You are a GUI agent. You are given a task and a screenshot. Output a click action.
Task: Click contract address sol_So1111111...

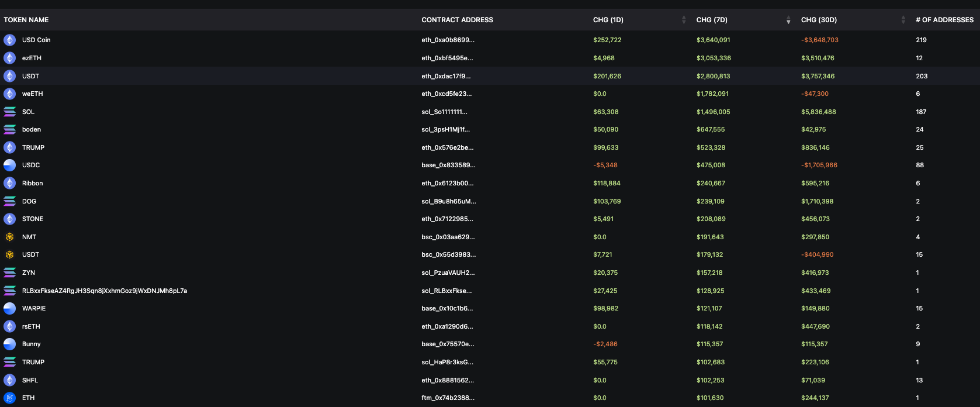(444, 112)
